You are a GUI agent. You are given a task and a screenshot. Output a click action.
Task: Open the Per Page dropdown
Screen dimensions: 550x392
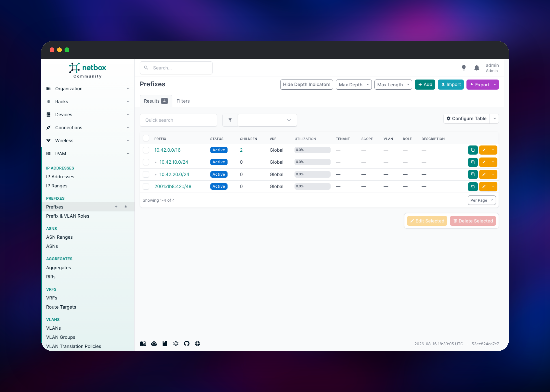[x=482, y=200]
